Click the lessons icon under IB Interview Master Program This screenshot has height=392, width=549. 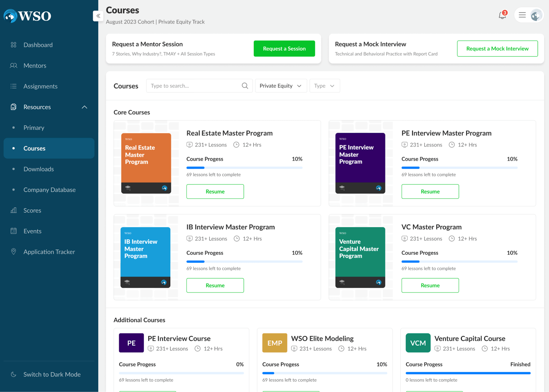tap(189, 239)
